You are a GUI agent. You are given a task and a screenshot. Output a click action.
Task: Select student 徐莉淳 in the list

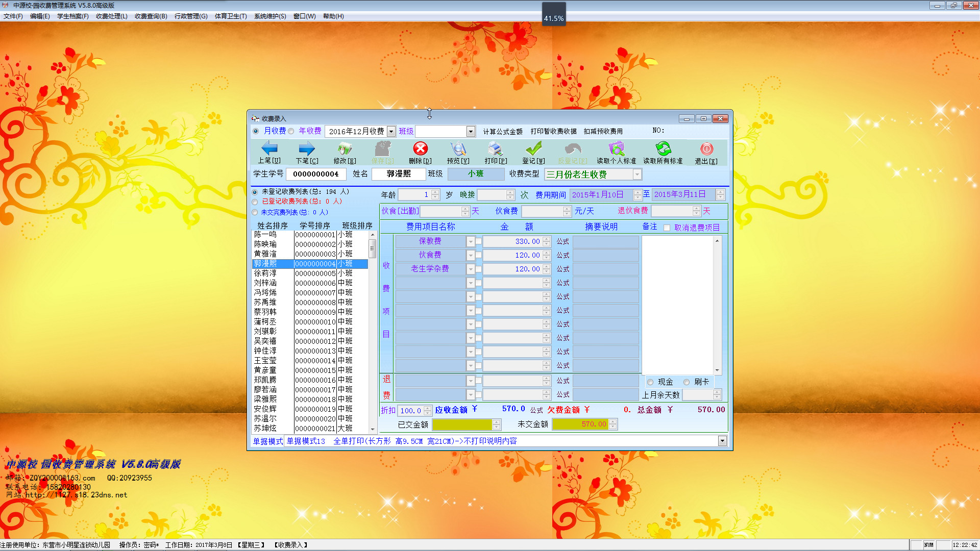point(265,273)
